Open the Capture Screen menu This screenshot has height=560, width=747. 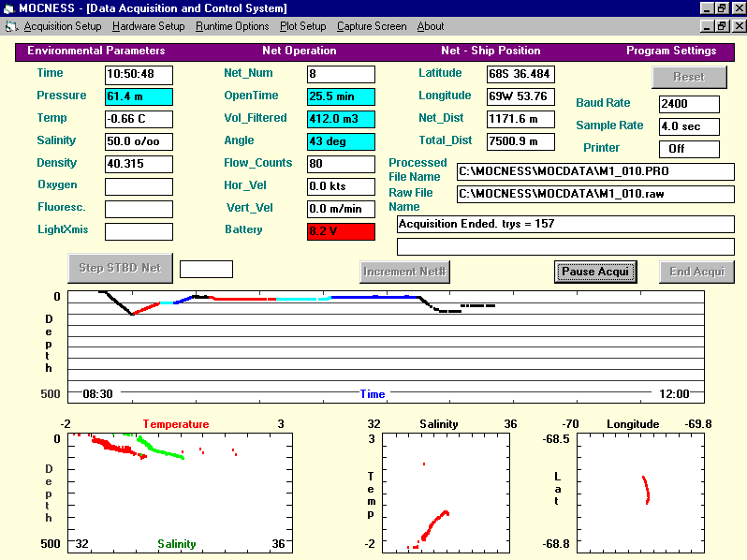[372, 26]
